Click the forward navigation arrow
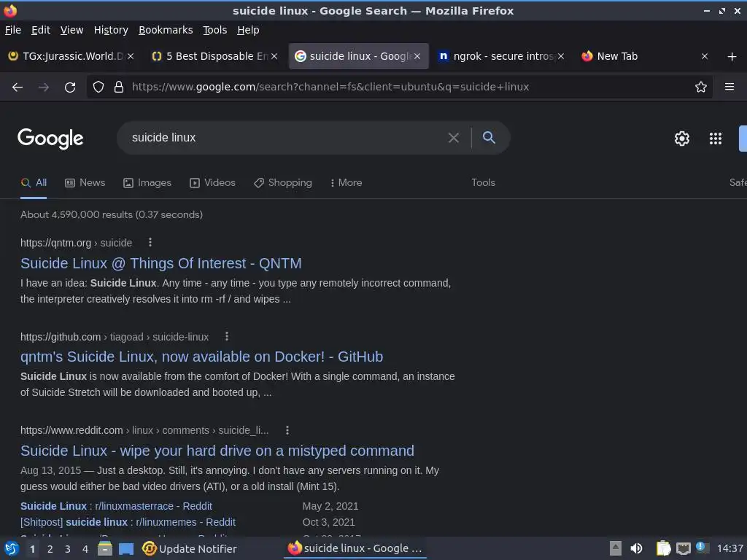Image resolution: width=747 pixels, height=560 pixels. [x=44, y=87]
